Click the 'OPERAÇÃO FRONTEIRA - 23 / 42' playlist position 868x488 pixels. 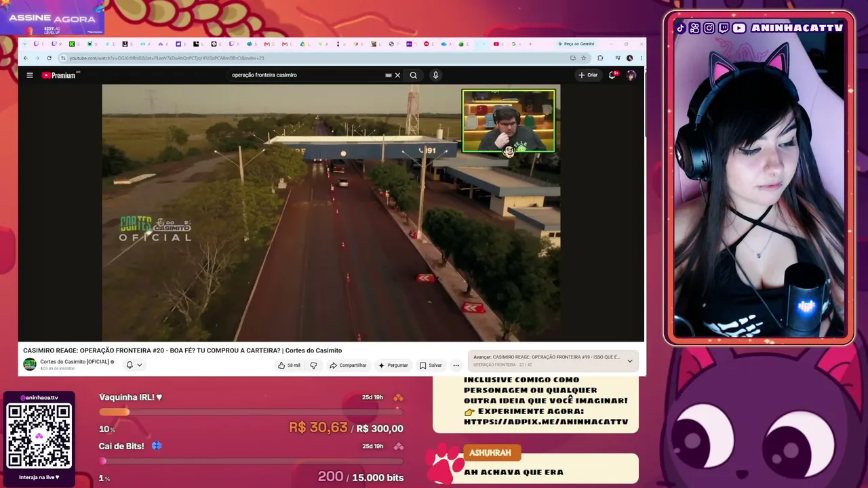[502, 365]
